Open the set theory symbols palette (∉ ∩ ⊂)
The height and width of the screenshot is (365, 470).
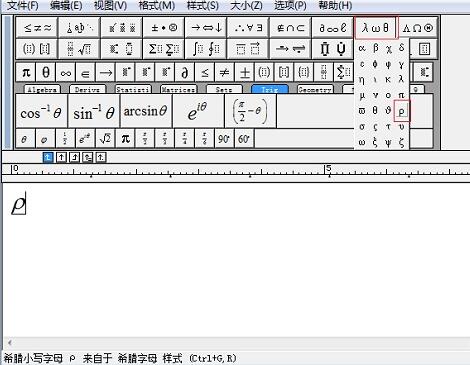[x=290, y=28]
